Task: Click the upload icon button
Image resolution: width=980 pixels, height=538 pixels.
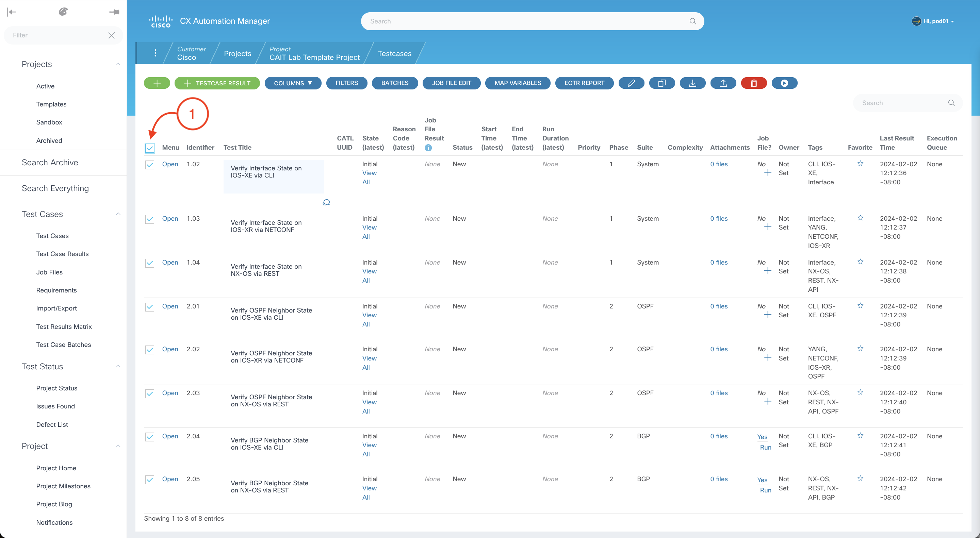Action: click(x=723, y=83)
